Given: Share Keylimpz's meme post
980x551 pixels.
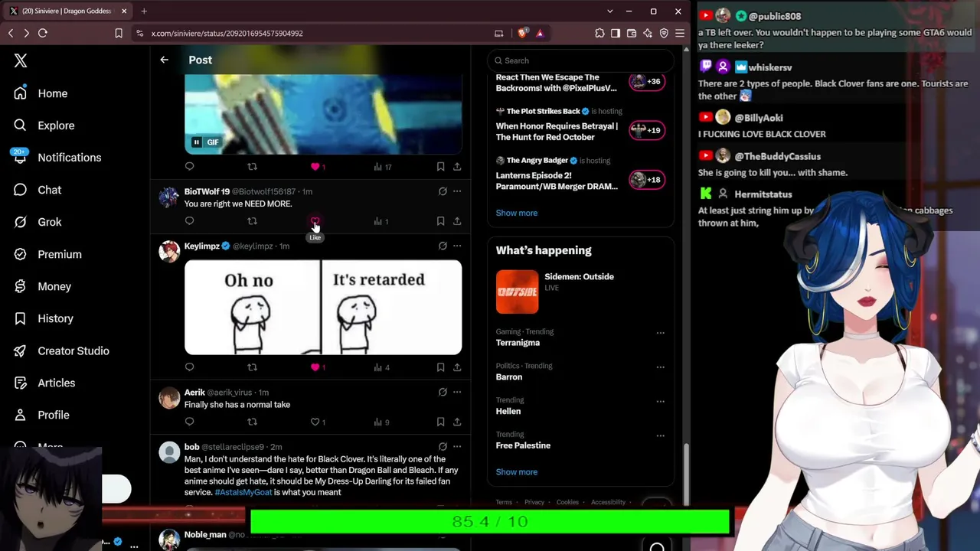Looking at the screenshot, I should 457,367.
